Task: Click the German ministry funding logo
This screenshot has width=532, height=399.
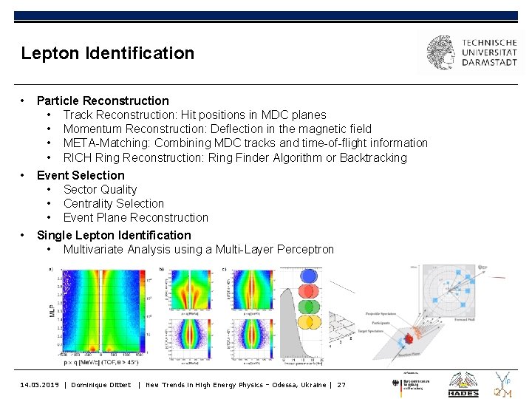Action: click(x=411, y=385)
